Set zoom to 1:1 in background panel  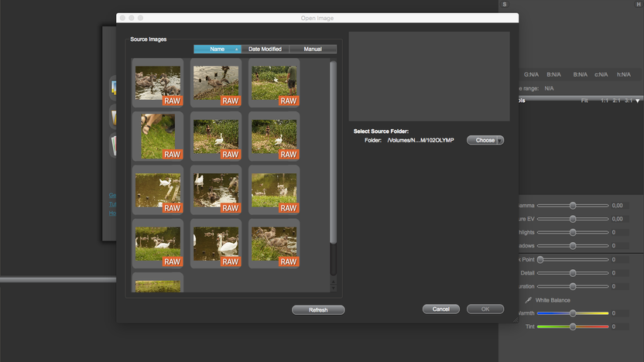point(605,101)
